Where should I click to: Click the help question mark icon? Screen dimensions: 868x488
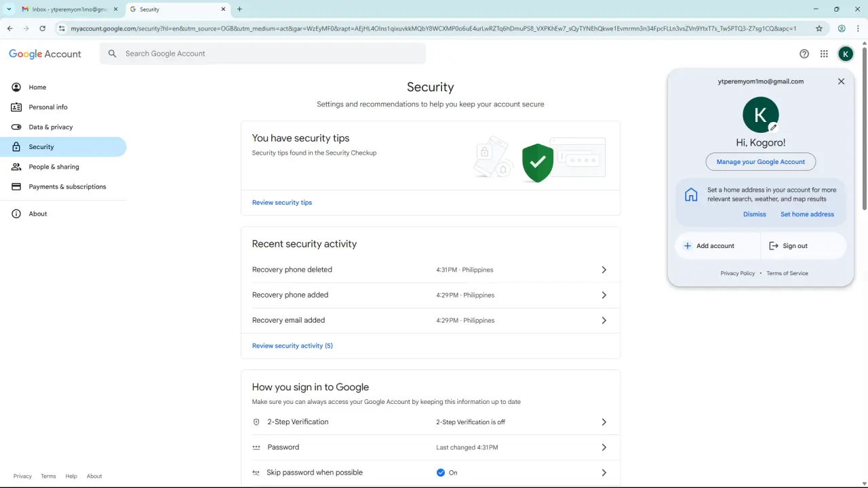[804, 54]
